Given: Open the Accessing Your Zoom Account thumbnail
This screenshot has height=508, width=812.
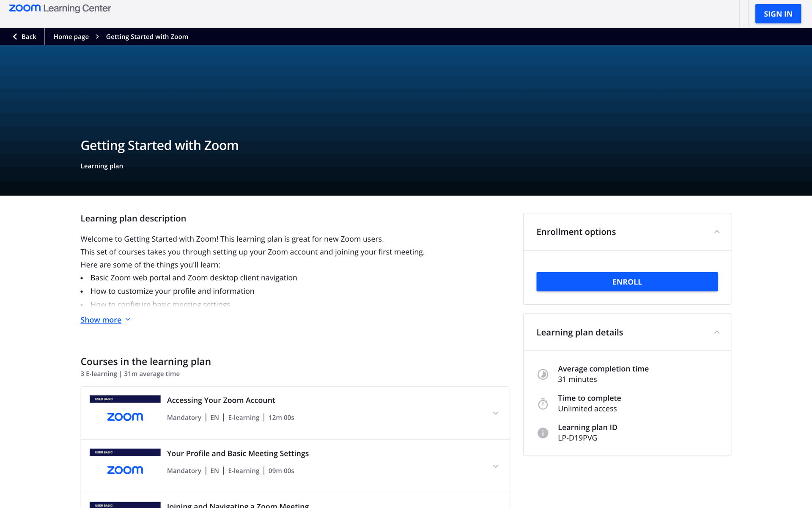Looking at the screenshot, I should tap(125, 413).
